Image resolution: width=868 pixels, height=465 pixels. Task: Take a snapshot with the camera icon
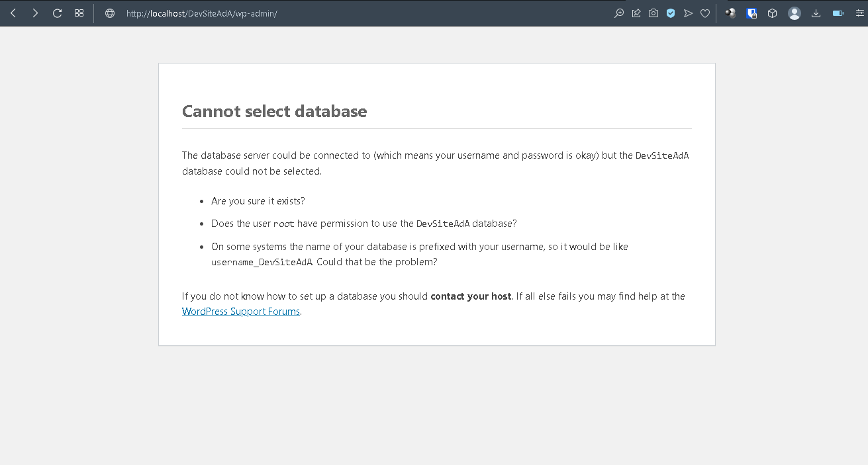click(x=653, y=13)
